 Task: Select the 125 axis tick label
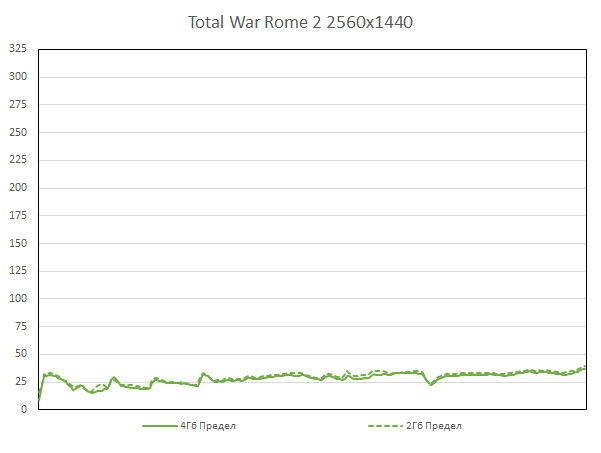[17, 270]
